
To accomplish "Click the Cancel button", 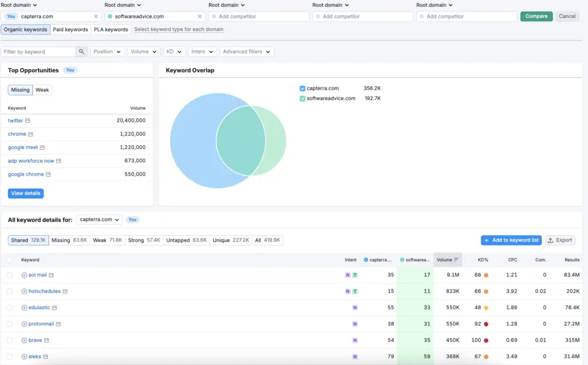I will pyautogui.click(x=567, y=17).
